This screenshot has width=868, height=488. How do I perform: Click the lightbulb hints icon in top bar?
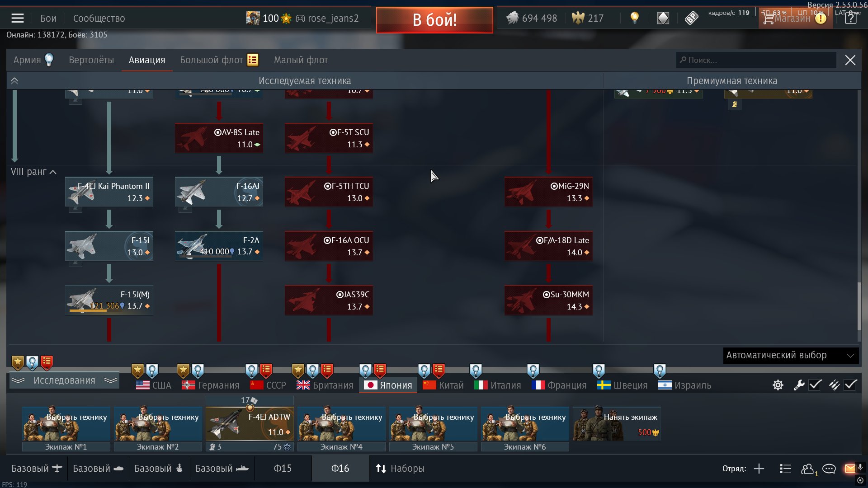(635, 18)
